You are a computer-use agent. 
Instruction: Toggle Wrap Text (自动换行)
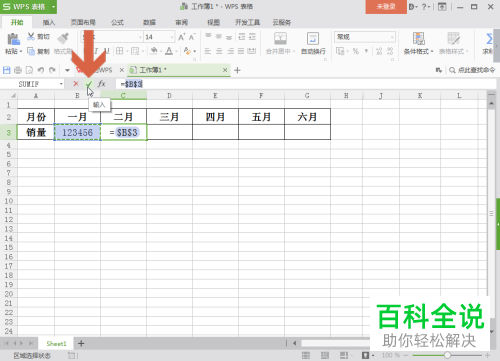[313, 43]
